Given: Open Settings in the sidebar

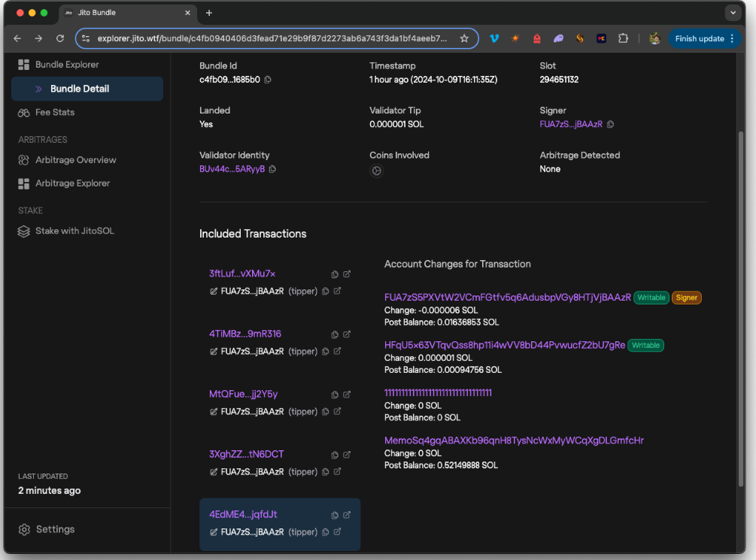Looking at the screenshot, I should pos(47,530).
